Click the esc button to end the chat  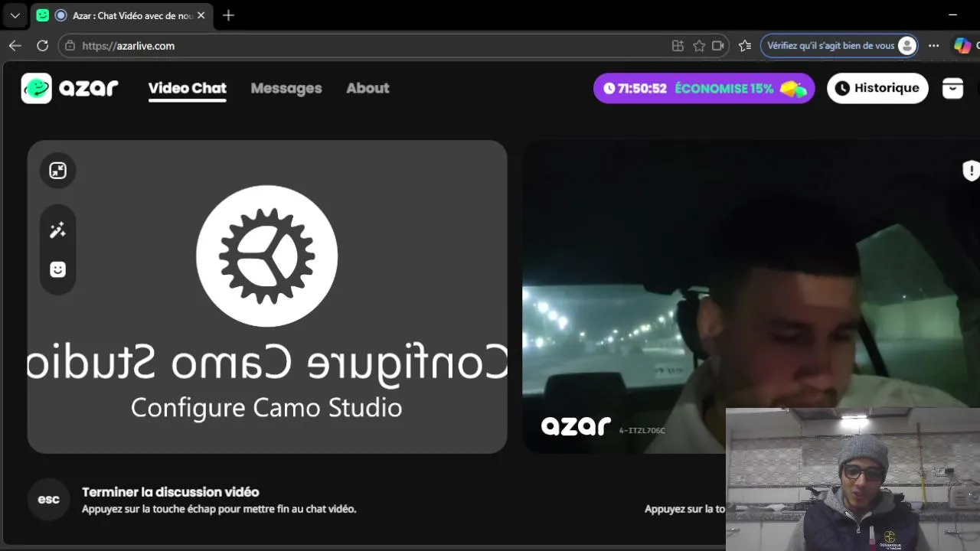click(49, 500)
